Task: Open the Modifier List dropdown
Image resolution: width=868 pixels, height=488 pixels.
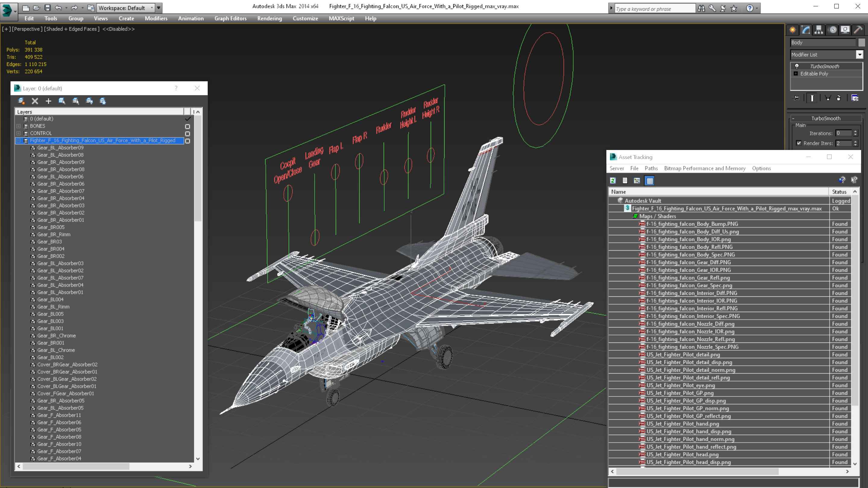Action: coord(860,55)
